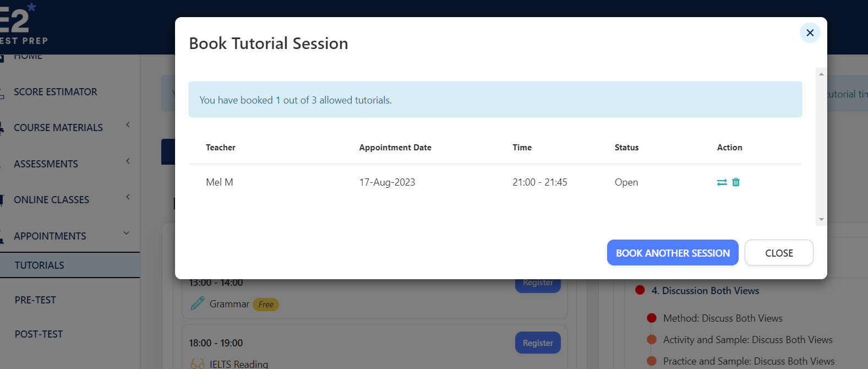This screenshot has height=369, width=868.
Task: Click the Course Materials sidebar icon
Action: click(3, 127)
